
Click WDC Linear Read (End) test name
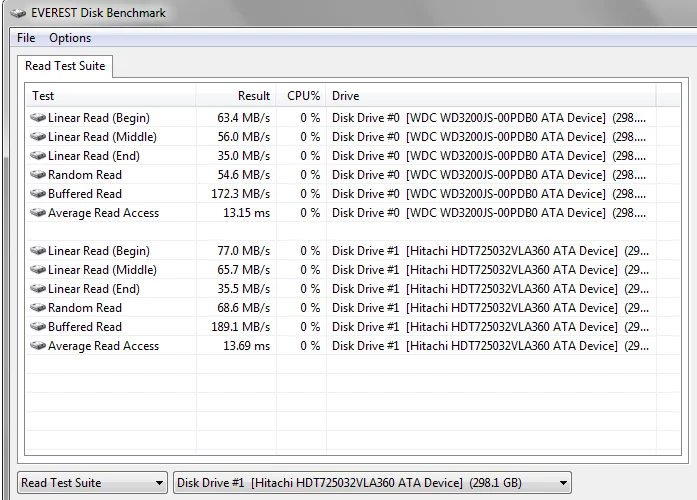(94, 156)
